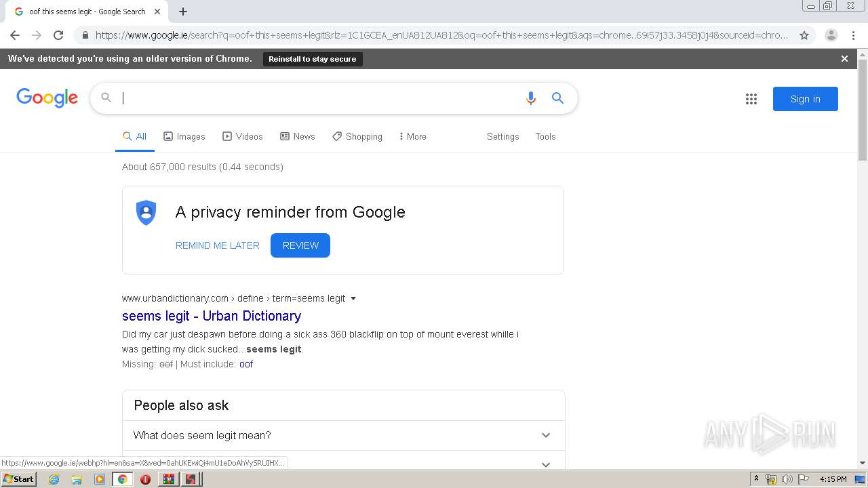Click Reinstall to stay secure

313,59
